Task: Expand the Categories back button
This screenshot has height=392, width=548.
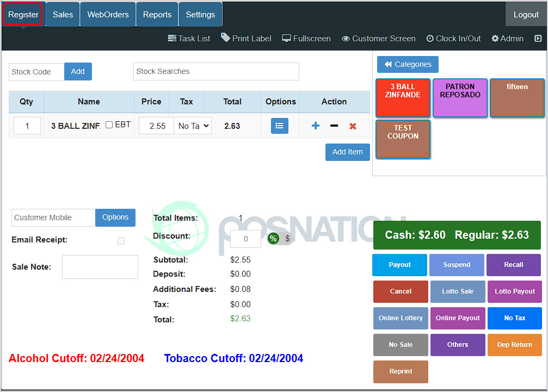Action: (408, 64)
